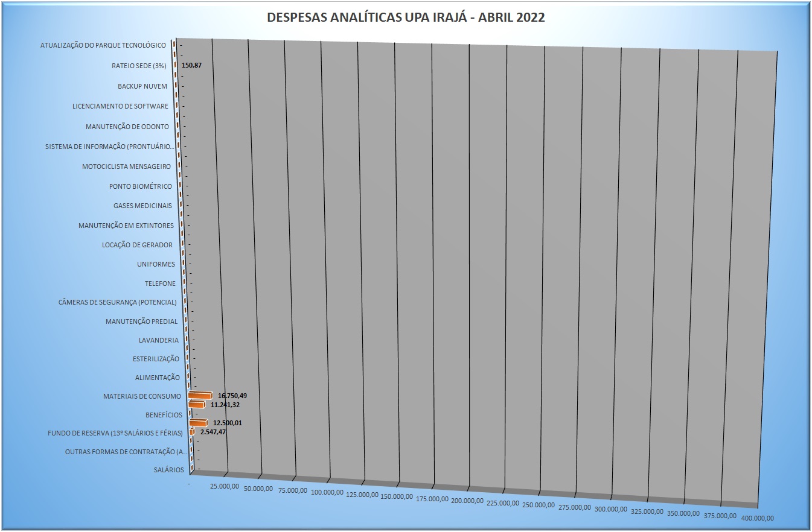The width and height of the screenshot is (812, 532).
Task: Click the UNIFORMES category label
Action: click(x=156, y=264)
